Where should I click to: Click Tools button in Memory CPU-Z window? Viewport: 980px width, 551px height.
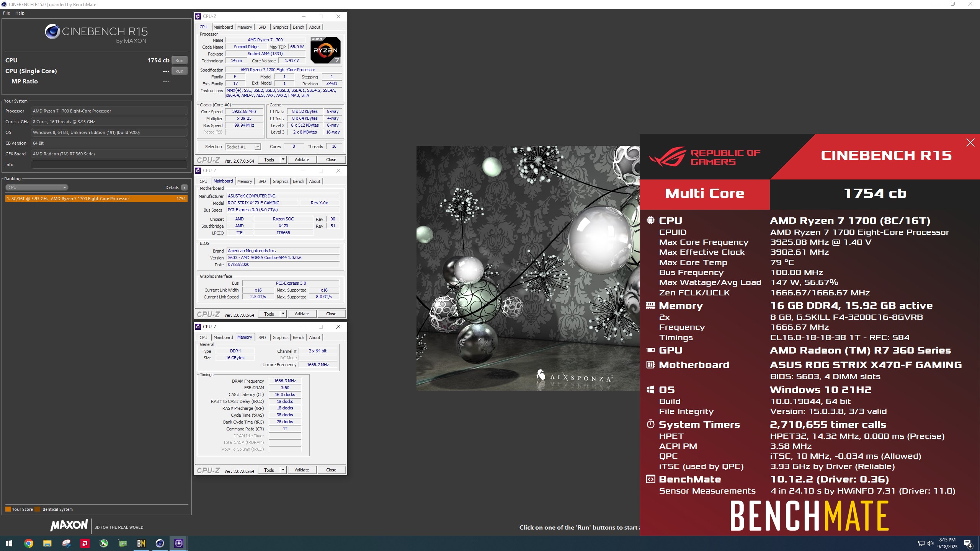click(x=269, y=470)
